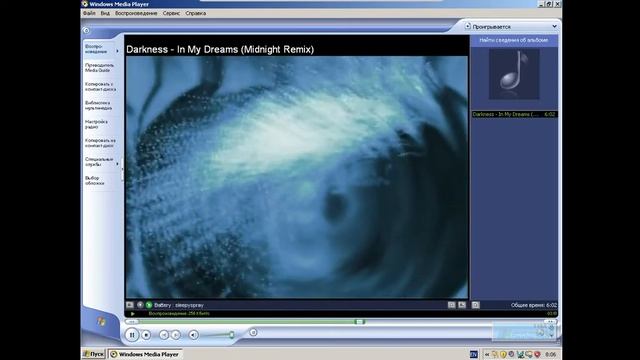This screenshot has height=360, width=640.
Task: Skip to the next track
Action: (176, 335)
